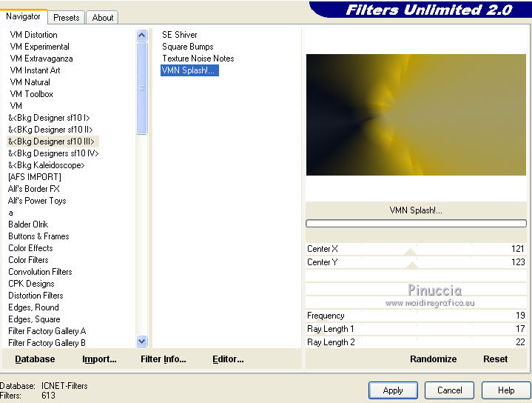This screenshot has width=532, height=403.
Task: Select the VM Natural category
Action: (30, 82)
